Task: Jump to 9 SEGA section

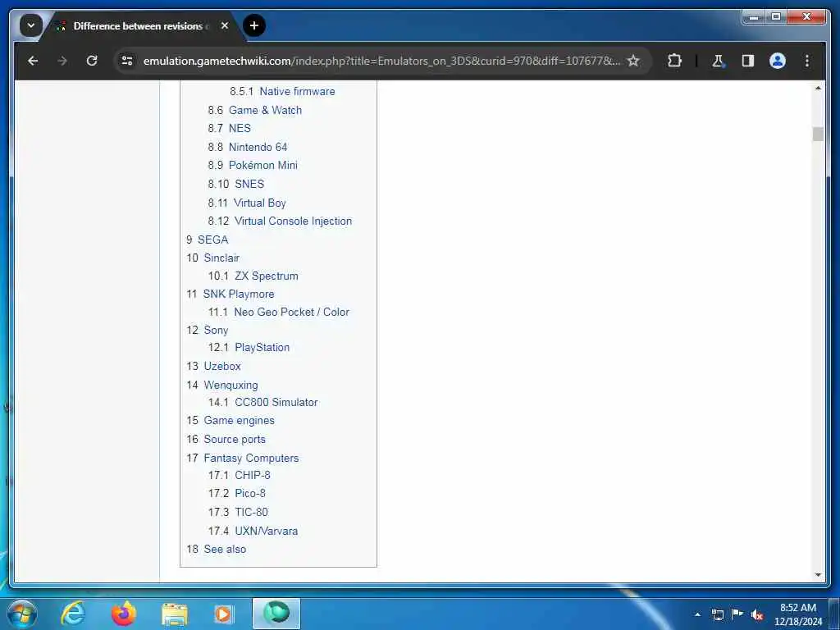Action: click(208, 240)
